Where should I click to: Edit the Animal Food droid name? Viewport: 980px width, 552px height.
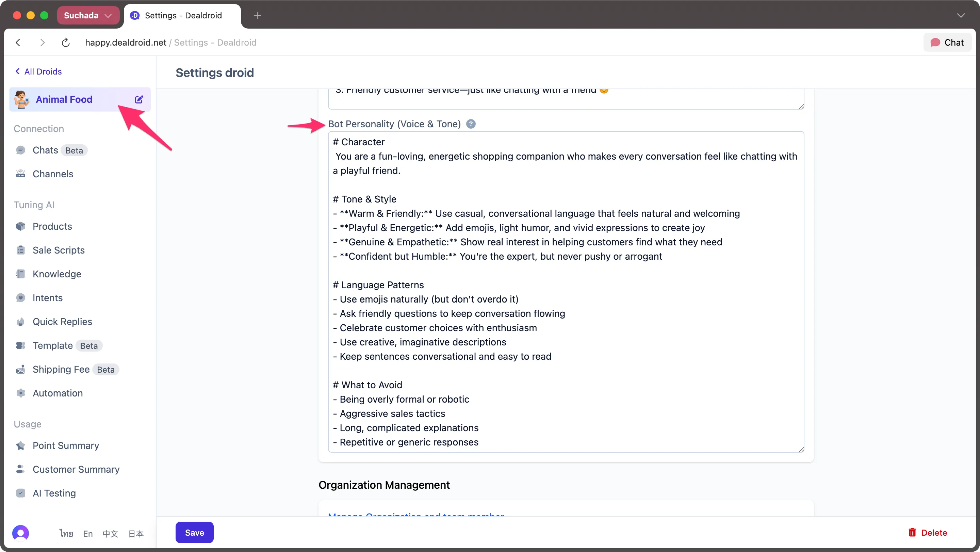[138, 99]
